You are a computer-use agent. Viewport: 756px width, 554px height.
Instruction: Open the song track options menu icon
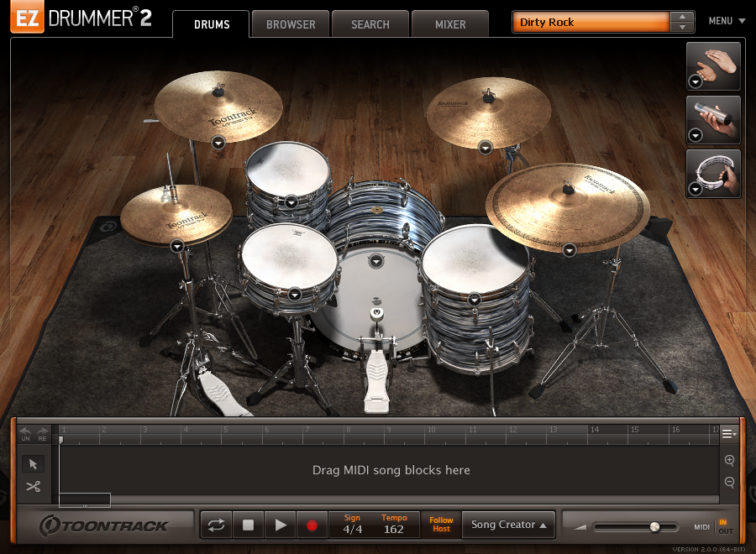[729, 434]
